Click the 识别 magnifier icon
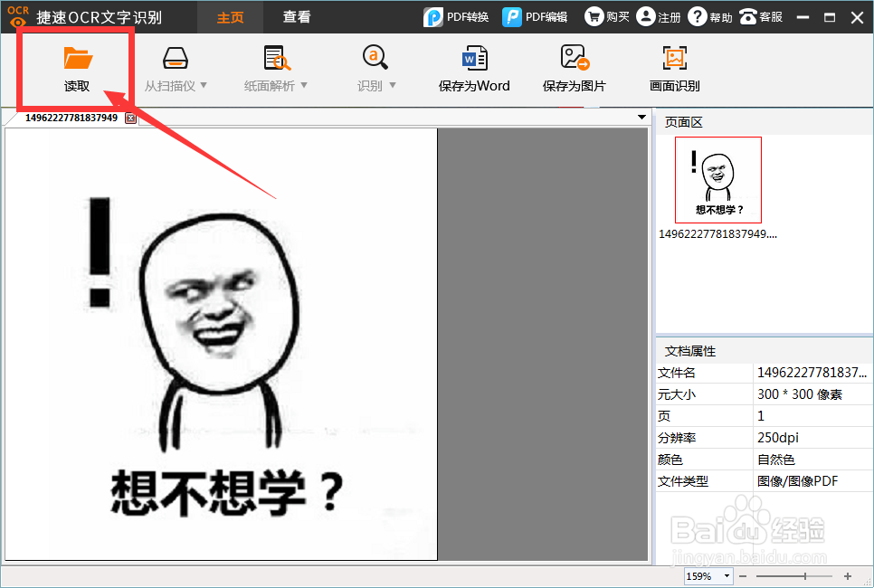The width and height of the screenshot is (874, 588). [x=375, y=57]
